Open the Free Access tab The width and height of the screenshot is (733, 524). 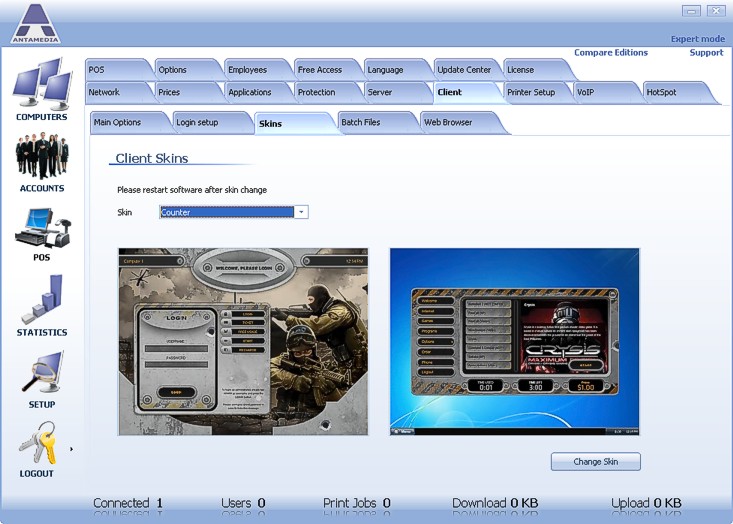point(328,70)
